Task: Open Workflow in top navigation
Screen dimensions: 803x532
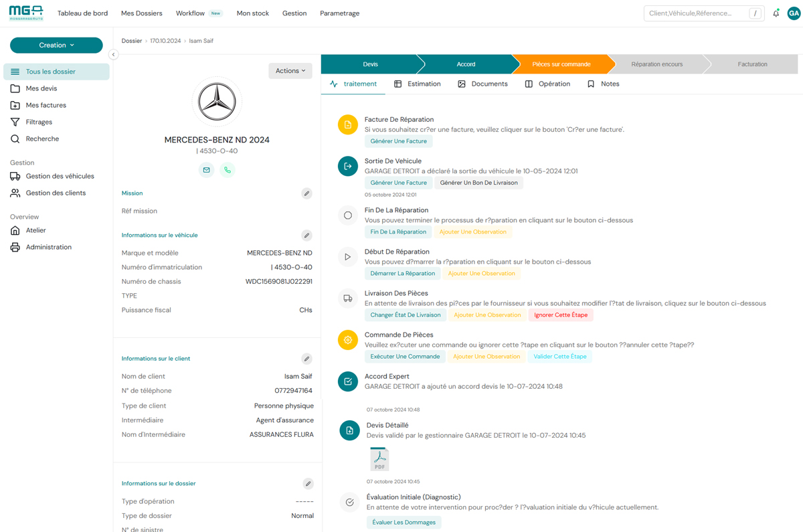Action: [191, 13]
